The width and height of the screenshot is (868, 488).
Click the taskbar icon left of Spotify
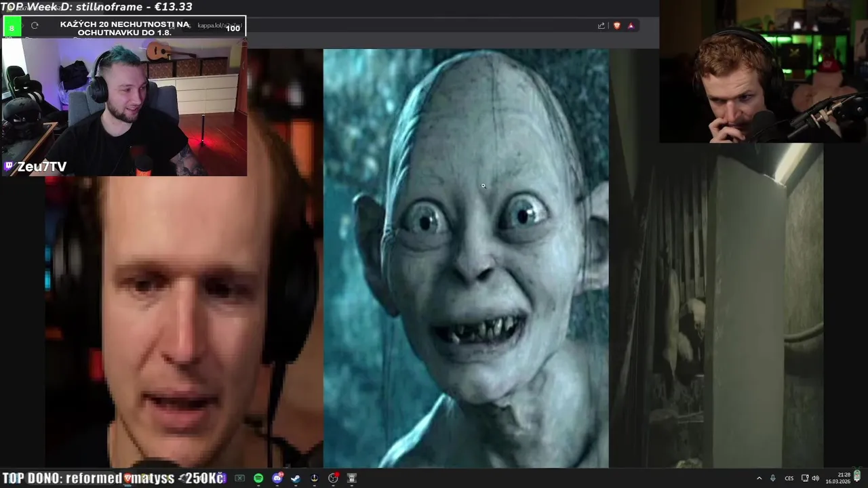[239, 478]
